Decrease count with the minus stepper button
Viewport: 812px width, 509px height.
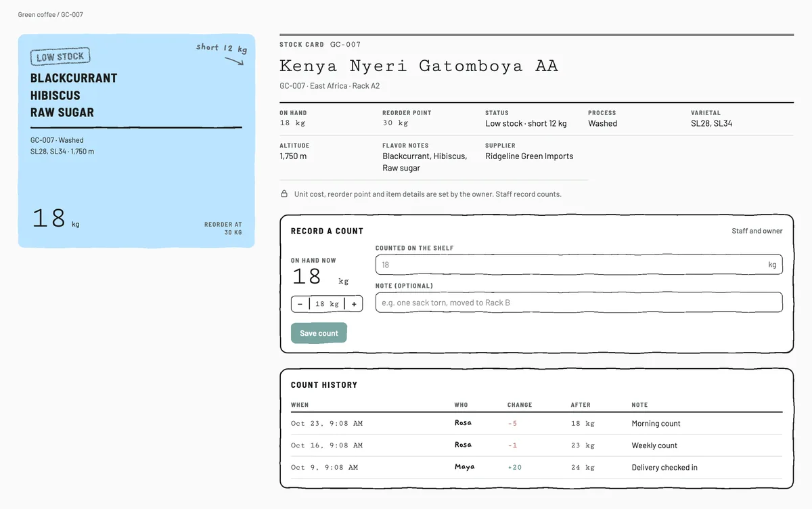(300, 304)
